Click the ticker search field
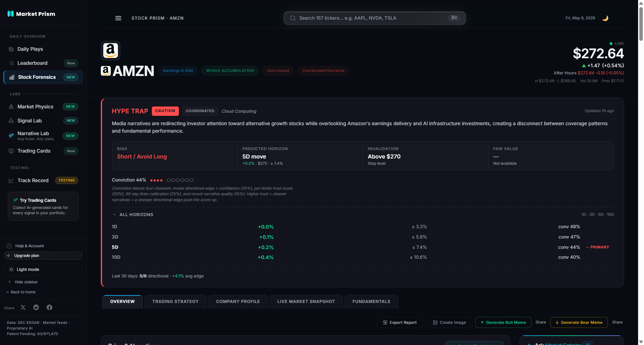Image resolution: width=644 pixels, height=345 pixels. point(375,18)
